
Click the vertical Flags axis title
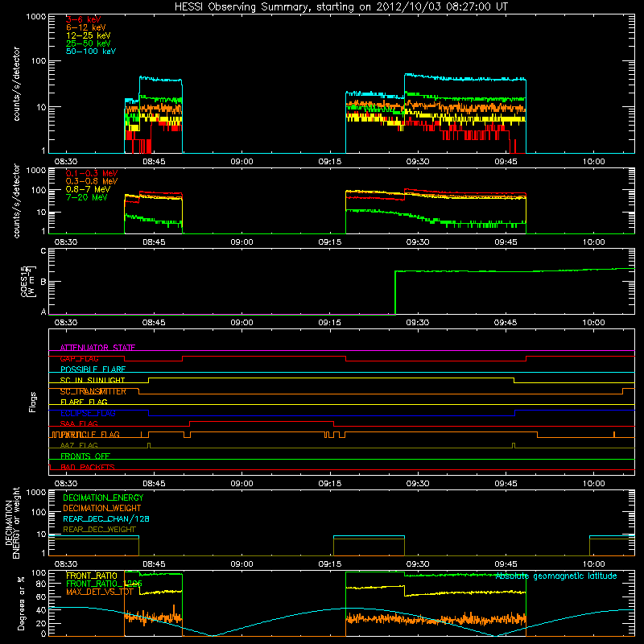(33, 402)
